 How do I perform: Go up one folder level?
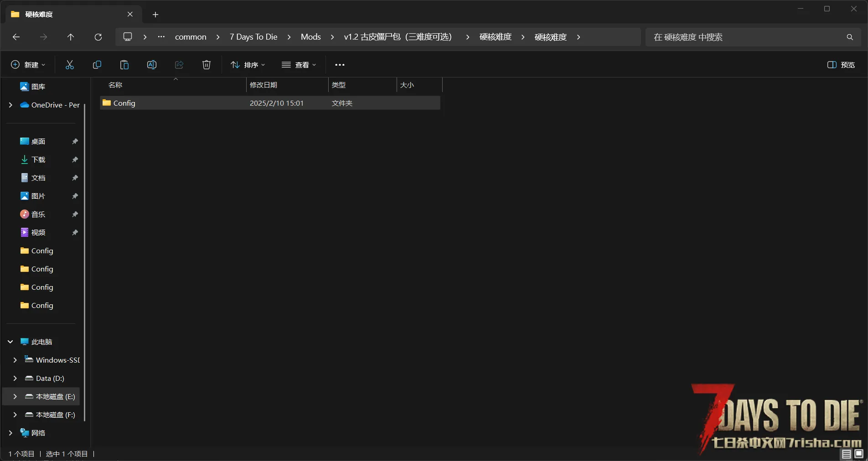[x=71, y=37]
